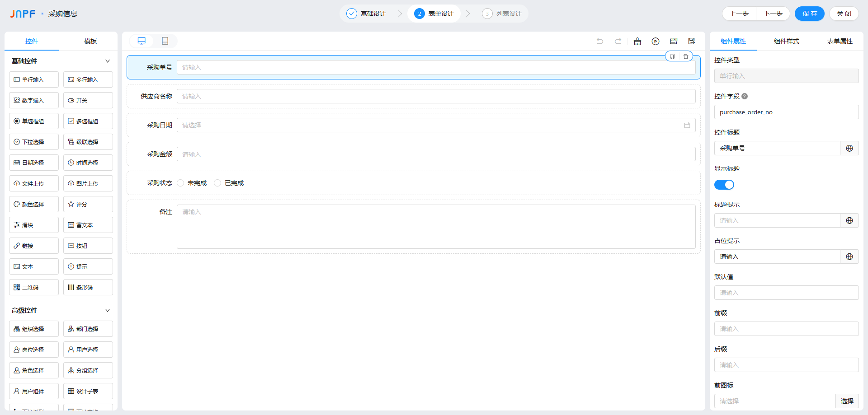Click the calendar icon in 采购日期 field

tap(687, 125)
